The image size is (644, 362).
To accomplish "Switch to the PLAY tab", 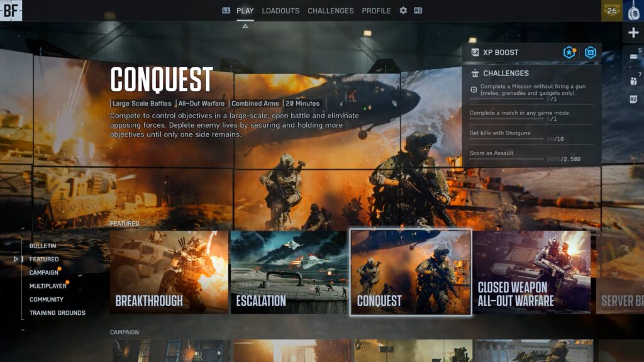I will tap(245, 11).
